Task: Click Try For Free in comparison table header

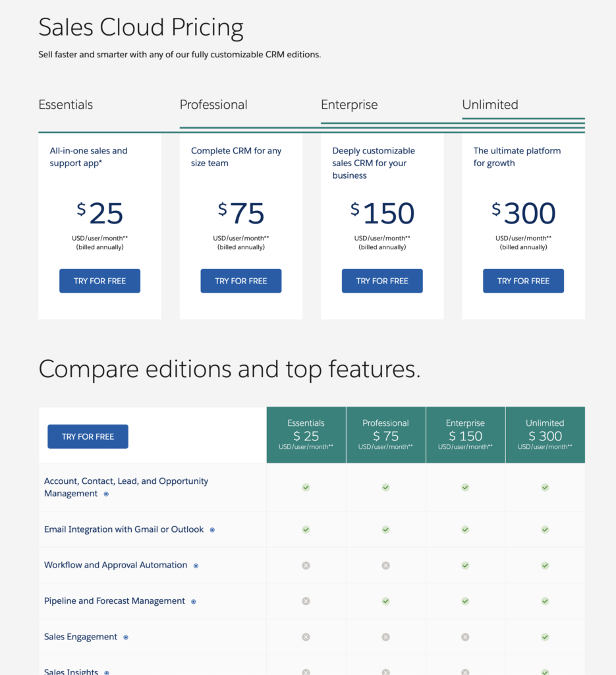Action: 88,436
